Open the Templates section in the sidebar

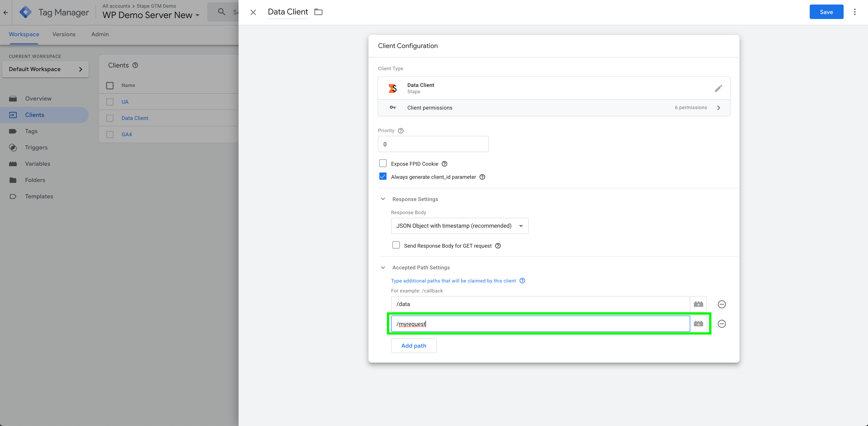(x=39, y=196)
